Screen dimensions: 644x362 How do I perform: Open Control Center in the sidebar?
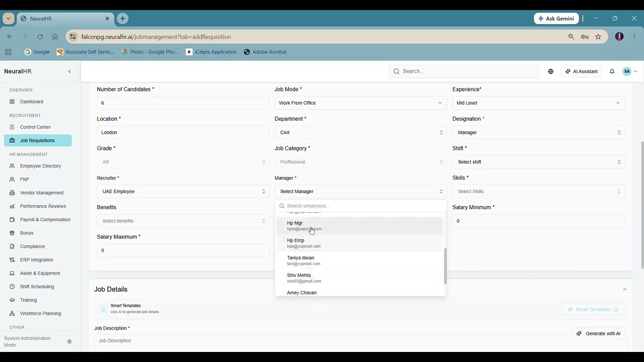coord(38,127)
